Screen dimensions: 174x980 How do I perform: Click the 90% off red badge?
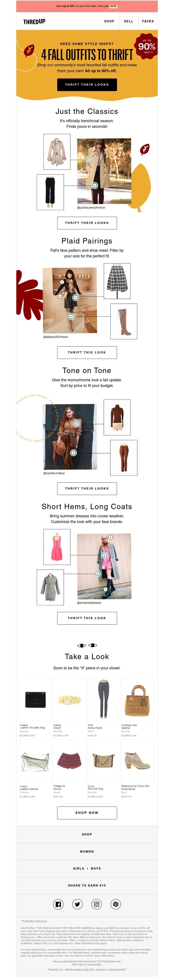click(x=147, y=47)
